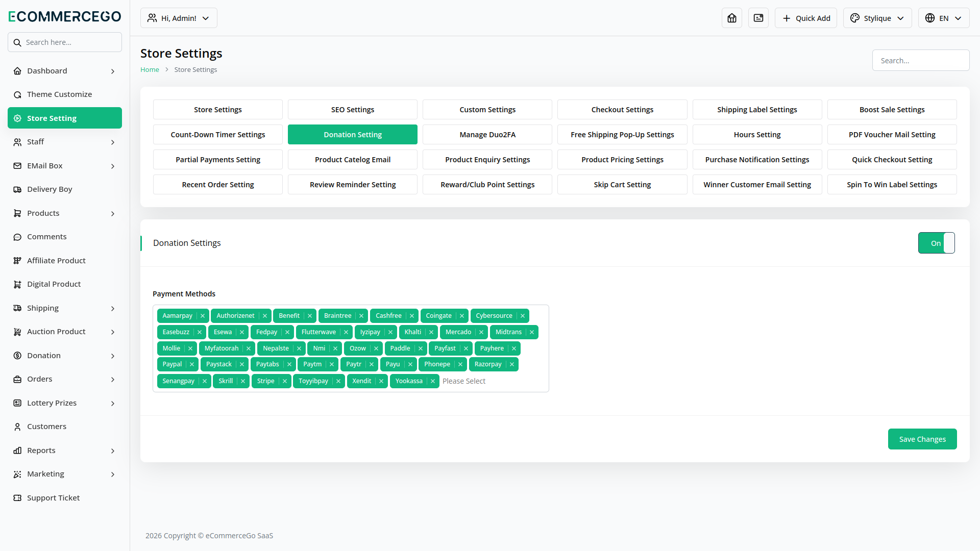
Task: Remove the Aamarpay payment tag
Action: [x=203, y=316]
